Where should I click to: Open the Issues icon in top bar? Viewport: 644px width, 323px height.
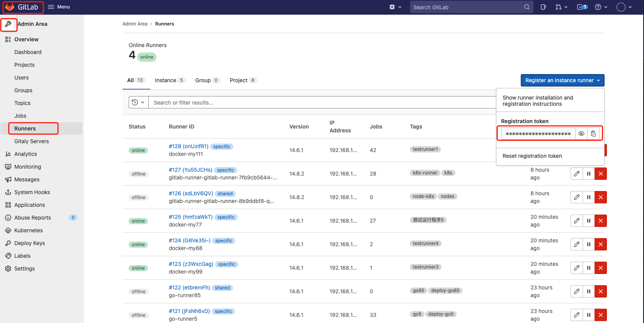point(543,7)
